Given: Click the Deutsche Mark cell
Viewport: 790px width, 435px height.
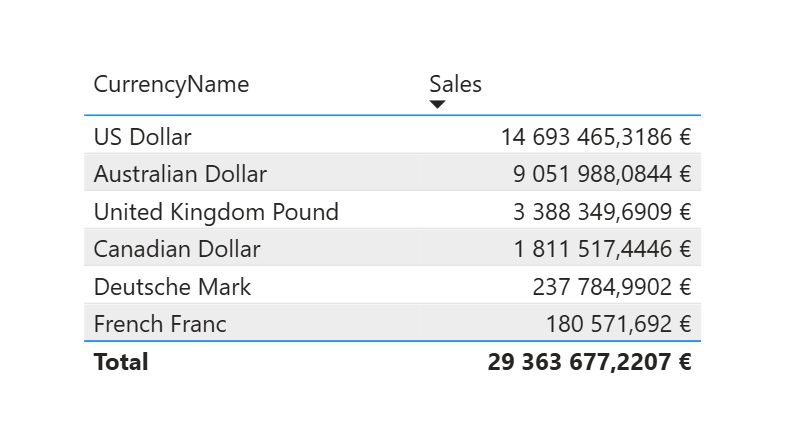Looking at the screenshot, I should click(172, 287).
